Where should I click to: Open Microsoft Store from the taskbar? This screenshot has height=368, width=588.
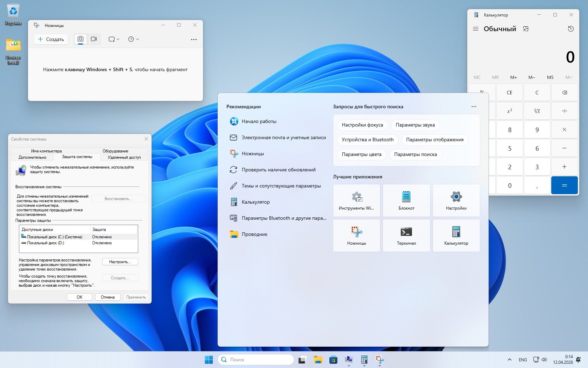[x=333, y=360]
